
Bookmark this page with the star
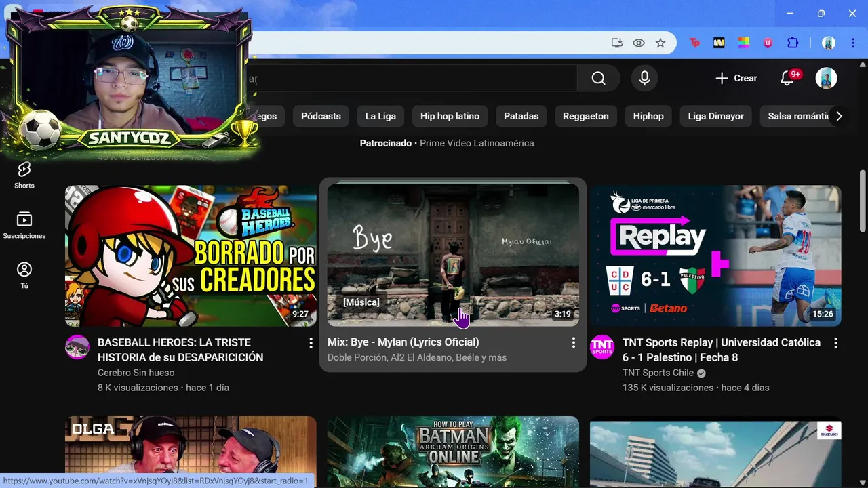coord(660,43)
